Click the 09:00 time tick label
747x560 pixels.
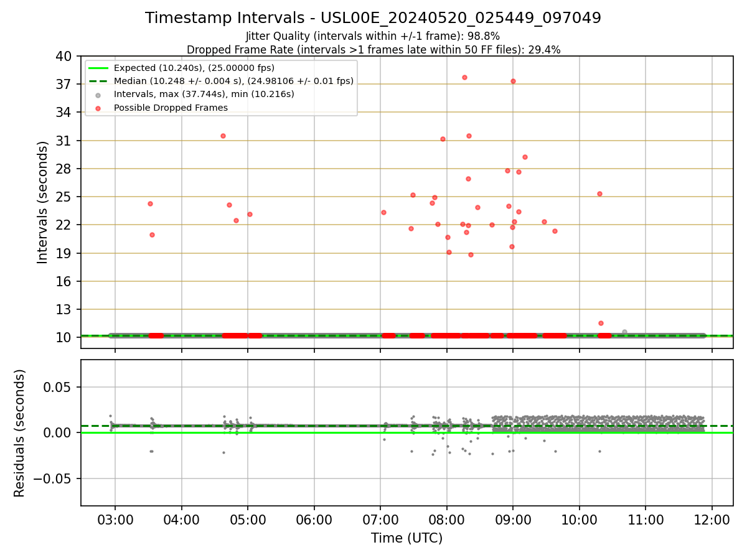(513, 519)
